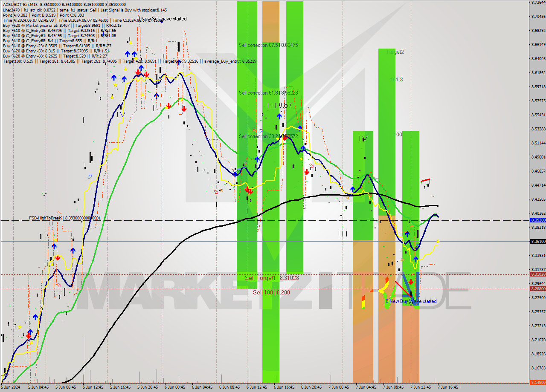Click the red sell arrow near the 5 Jun 20:45 peak
Image resolution: width=546 pixels, height=392 pixels.
146,73
